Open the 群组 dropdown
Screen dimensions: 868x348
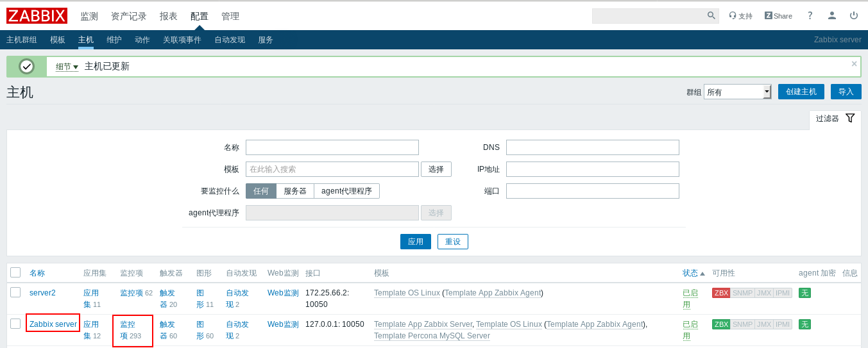(737, 92)
